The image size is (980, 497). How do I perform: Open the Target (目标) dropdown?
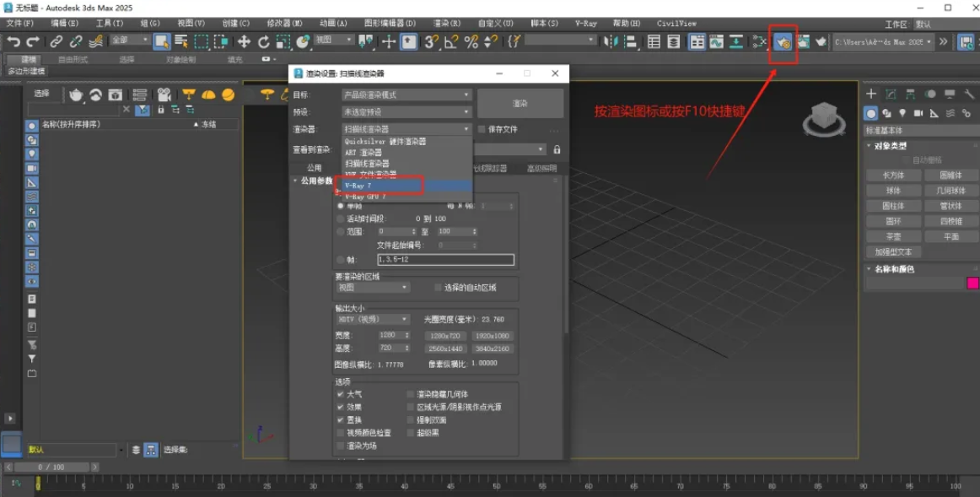pyautogui.click(x=407, y=95)
